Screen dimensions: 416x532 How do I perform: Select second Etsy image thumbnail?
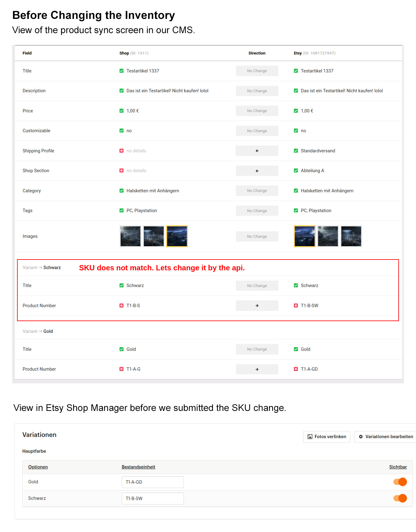pos(328,236)
